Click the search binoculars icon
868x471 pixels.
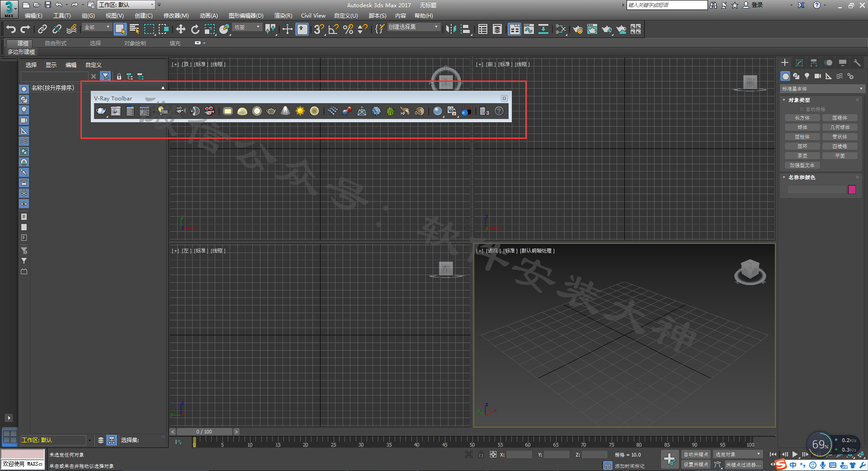pyautogui.click(x=713, y=5)
